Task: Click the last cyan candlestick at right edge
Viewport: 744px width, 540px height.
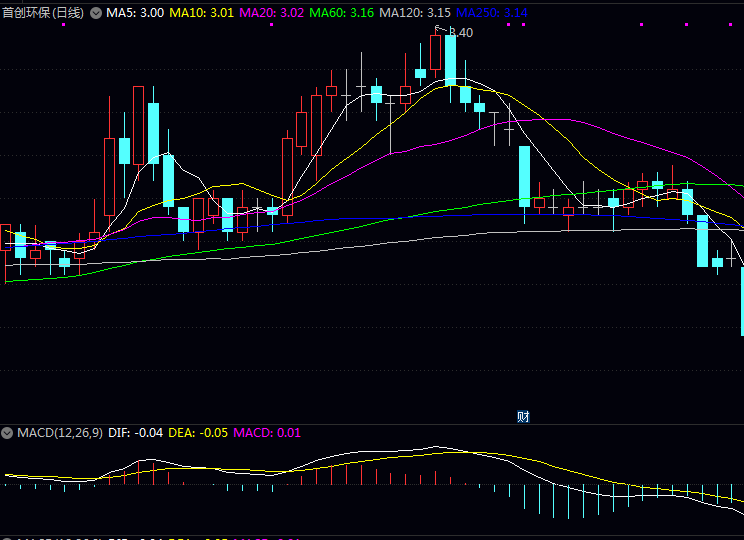Action: [x=741, y=300]
